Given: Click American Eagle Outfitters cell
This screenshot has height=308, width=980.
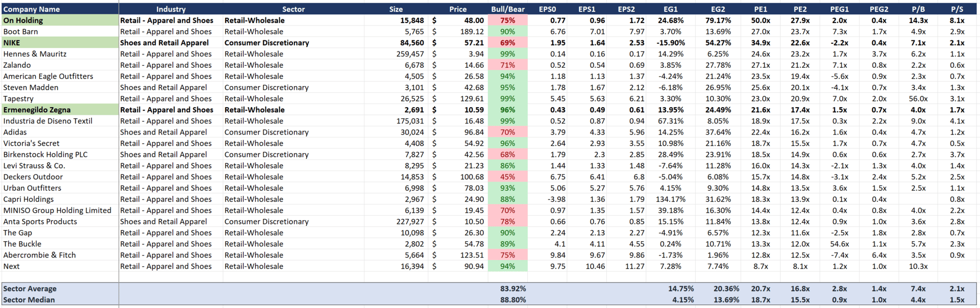Looking at the screenshot, I should click(60, 76).
